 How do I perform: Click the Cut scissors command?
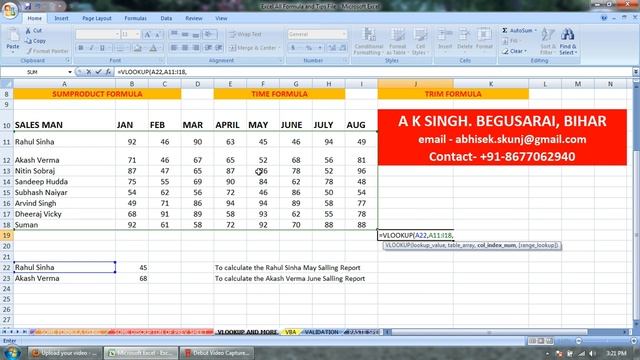33,31
